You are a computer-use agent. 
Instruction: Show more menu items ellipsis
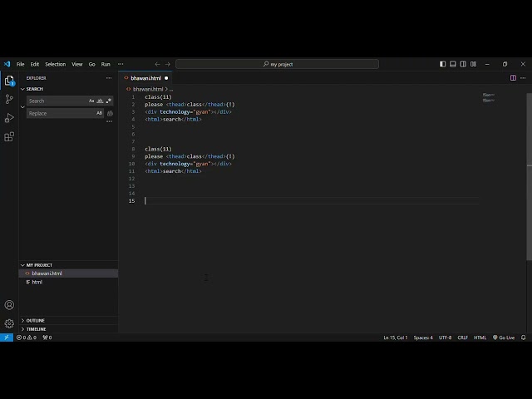coord(121,64)
